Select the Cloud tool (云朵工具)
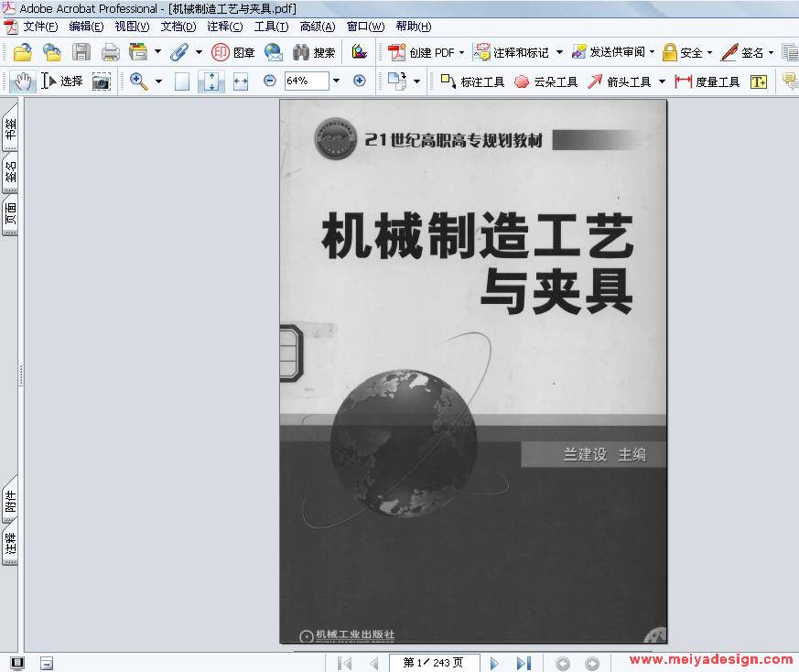This screenshot has height=672, width=799. 545,81
